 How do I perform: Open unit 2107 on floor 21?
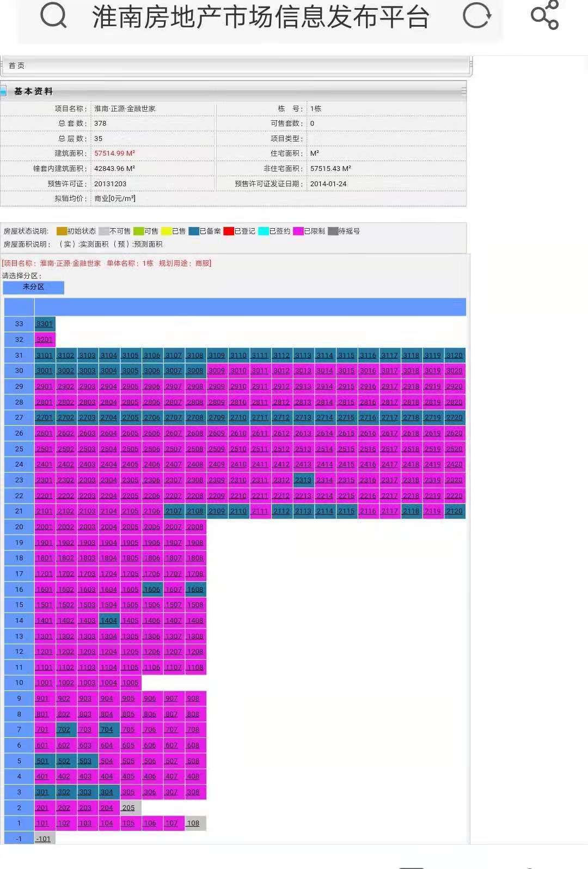pyautogui.click(x=174, y=511)
